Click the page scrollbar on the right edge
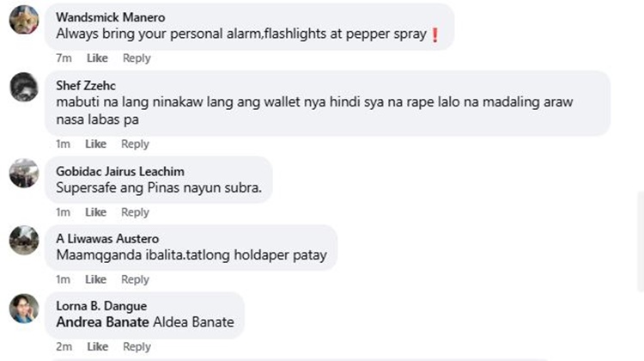Image resolution: width=644 pixels, height=361 pixels. tap(641, 242)
